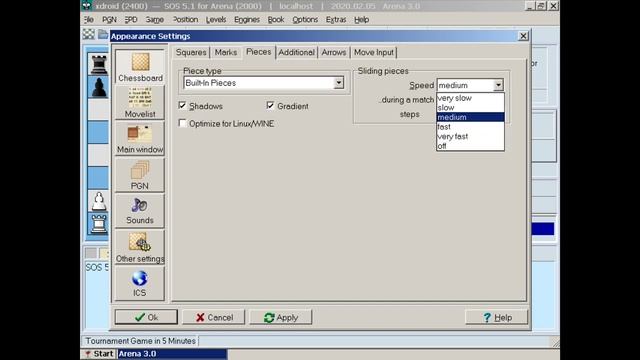Open the Other settings category
The width and height of the screenshot is (640, 360).
click(140, 247)
